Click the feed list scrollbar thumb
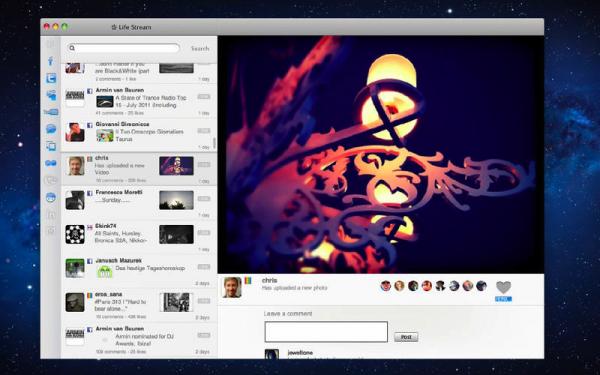Image resolution: width=600 pixels, height=375 pixels. point(214,143)
